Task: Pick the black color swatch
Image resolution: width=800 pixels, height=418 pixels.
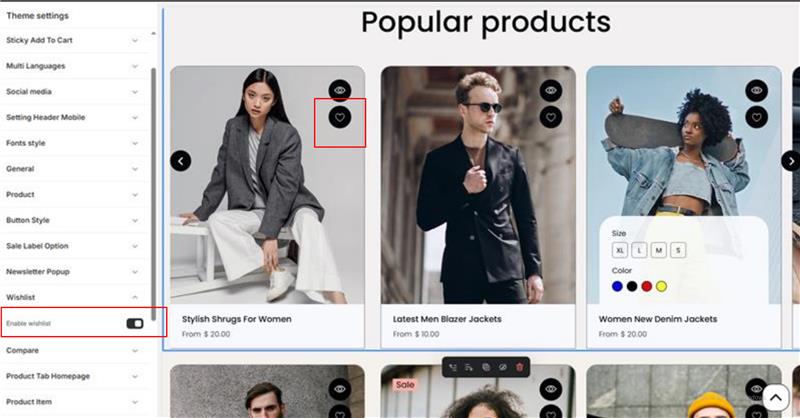Action: pyautogui.click(x=632, y=286)
